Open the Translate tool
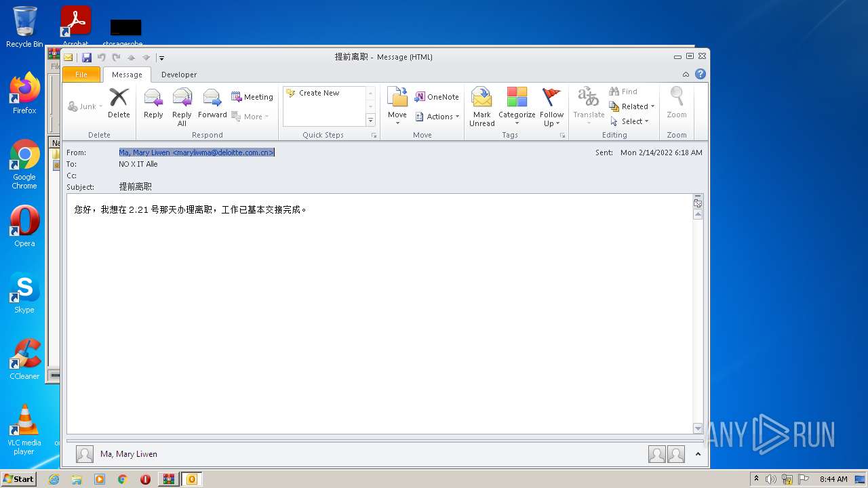The width and height of the screenshot is (868, 488). pos(589,105)
